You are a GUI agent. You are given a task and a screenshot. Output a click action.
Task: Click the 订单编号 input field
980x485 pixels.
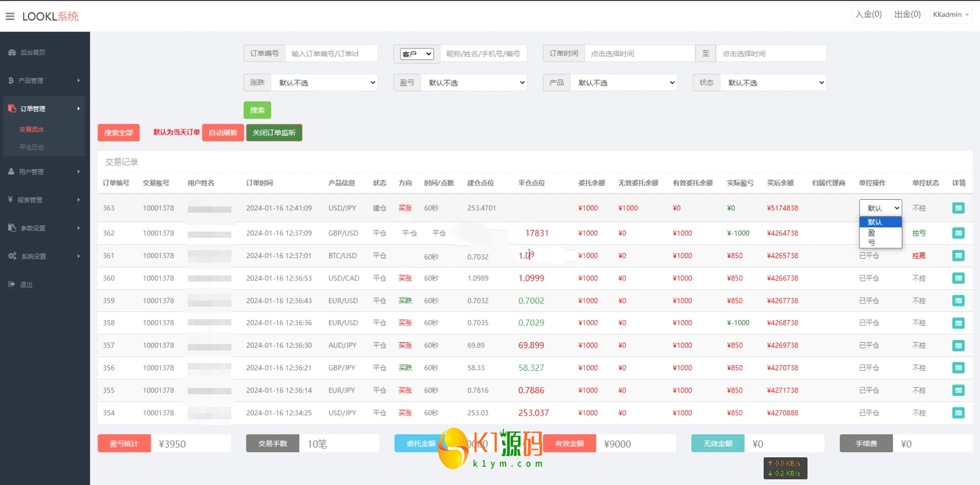click(x=331, y=53)
